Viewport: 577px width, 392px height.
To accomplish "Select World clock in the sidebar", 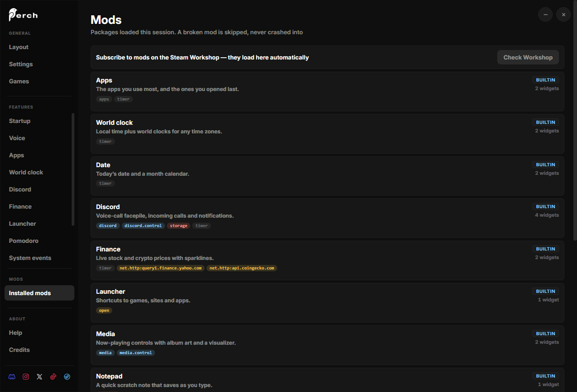I will tap(37, 172).
